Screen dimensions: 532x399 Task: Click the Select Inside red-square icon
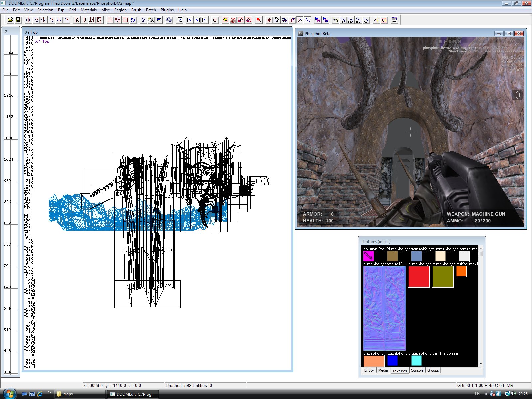[x=99, y=20]
